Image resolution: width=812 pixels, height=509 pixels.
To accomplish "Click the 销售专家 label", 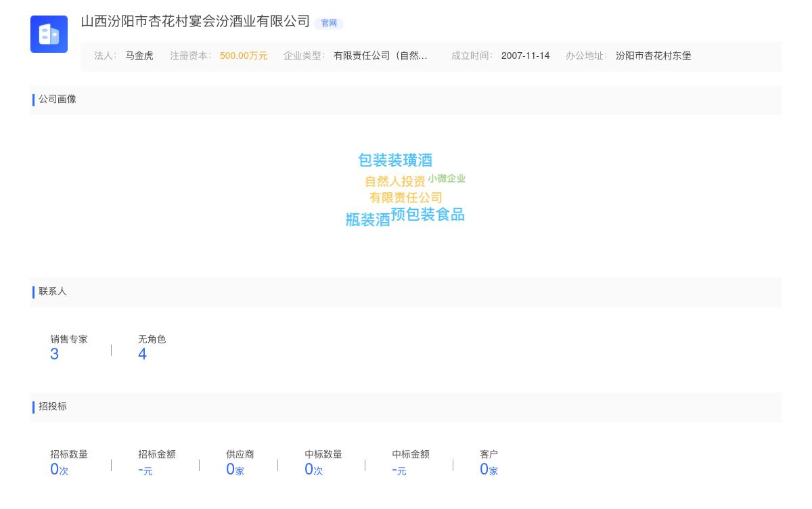I will coord(69,340).
